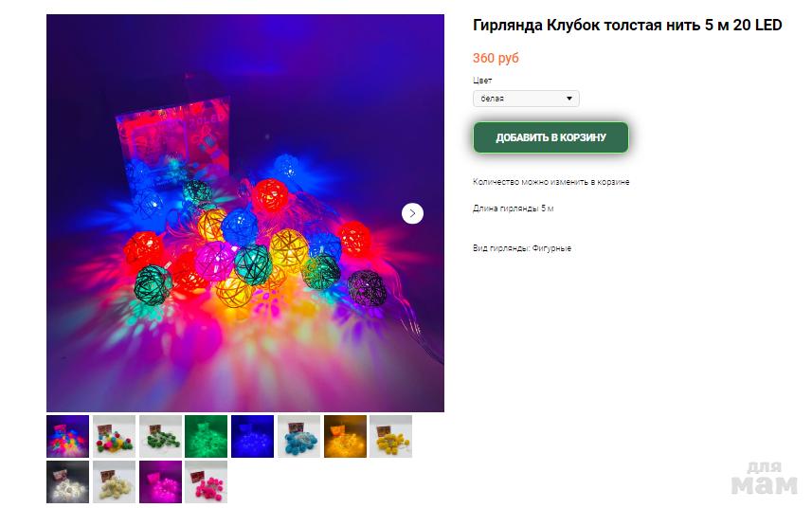The height and width of the screenshot is (508, 812).
Task: Click the dropdown arrow in color selector
Action: tap(569, 99)
